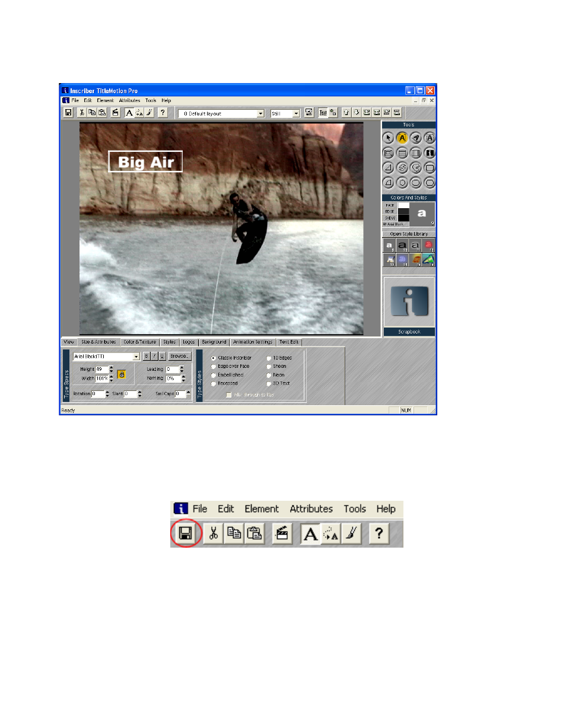Pick style thumbnail number 12 with the red letter
The height and width of the screenshot is (728, 566).
point(428,245)
